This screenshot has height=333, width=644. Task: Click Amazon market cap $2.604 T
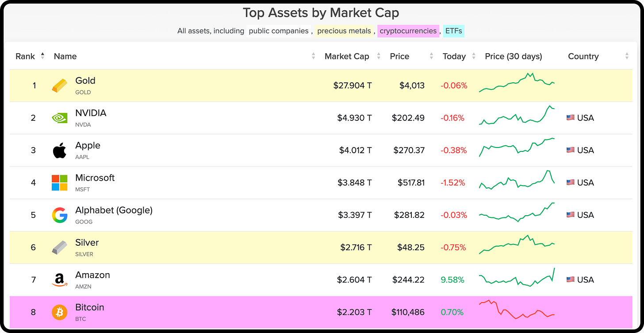(x=355, y=279)
